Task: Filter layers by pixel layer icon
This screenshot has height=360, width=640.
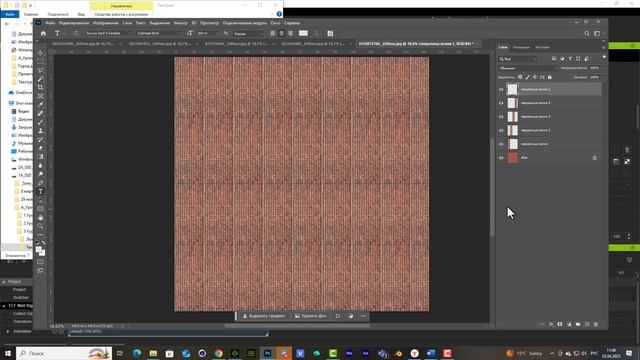Action: click(x=554, y=59)
